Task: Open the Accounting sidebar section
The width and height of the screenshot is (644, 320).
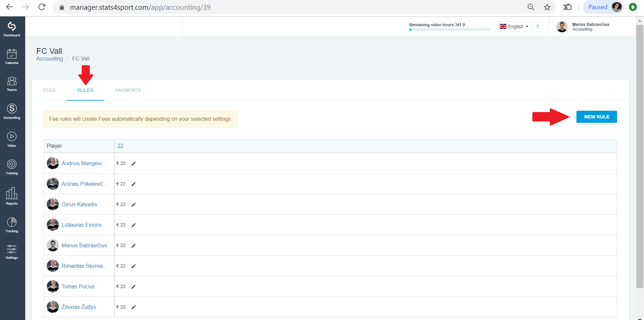Action: coord(12,112)
